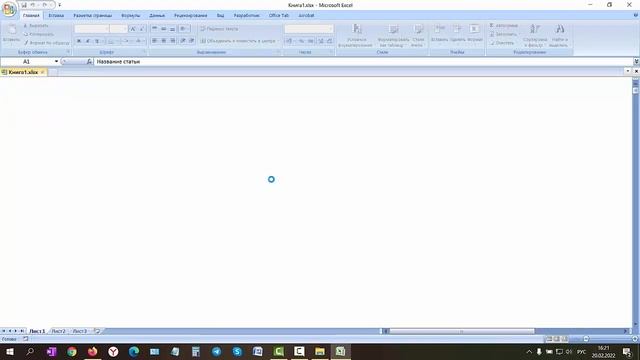Viewport: 640px width, 360px height.
Task: Click the Increase Font Size icon
Action: 133,29
